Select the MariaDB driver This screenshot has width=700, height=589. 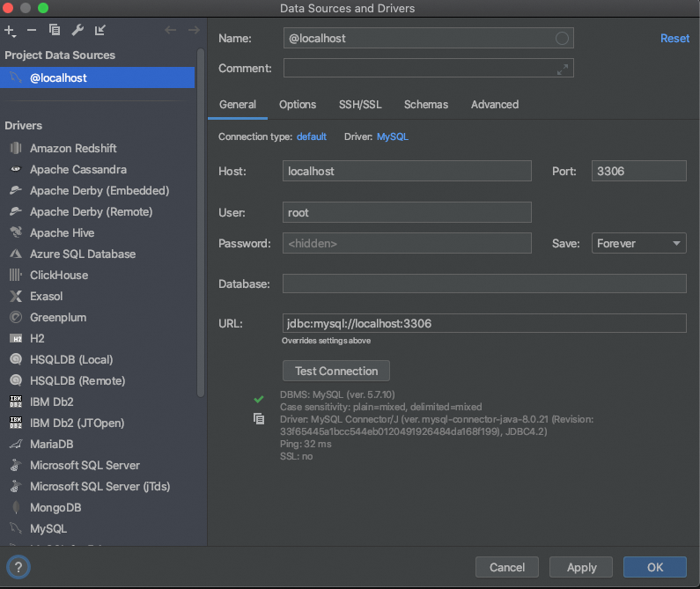click(98, 445)
